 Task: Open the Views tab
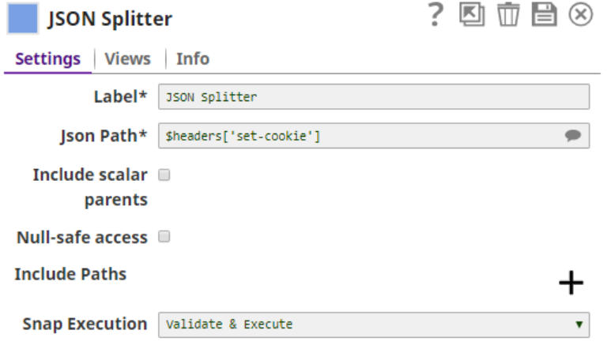pos(128,59)
